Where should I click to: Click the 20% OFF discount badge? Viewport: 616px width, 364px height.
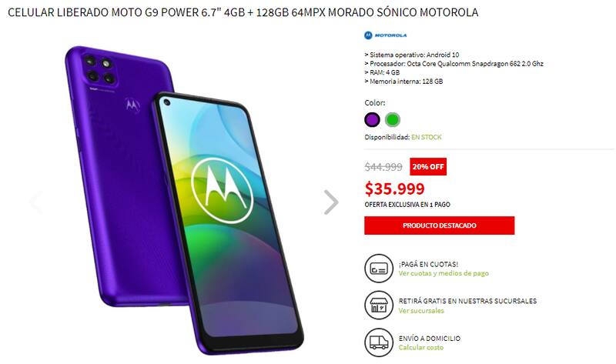(x=428, y=166)
